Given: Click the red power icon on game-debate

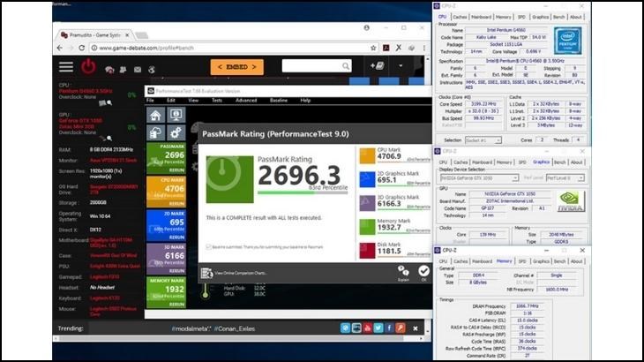Looking at the screenshot, I should tap(88, 67).
